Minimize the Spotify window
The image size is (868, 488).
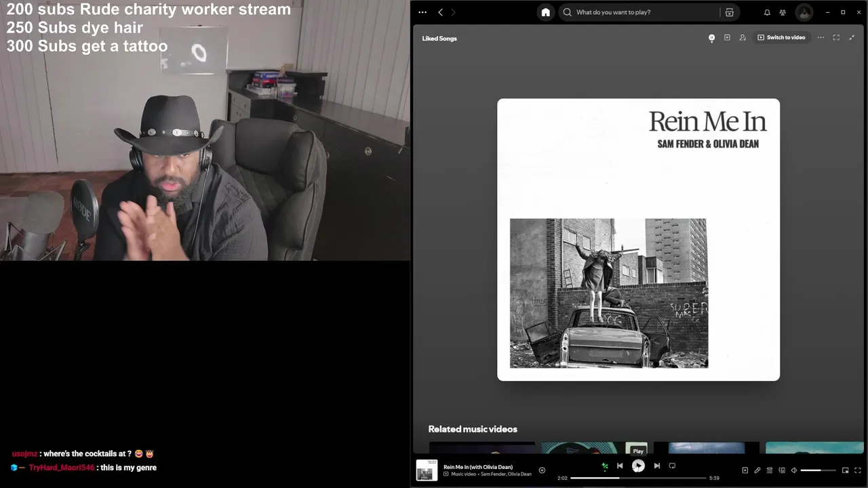click(827, 12)
